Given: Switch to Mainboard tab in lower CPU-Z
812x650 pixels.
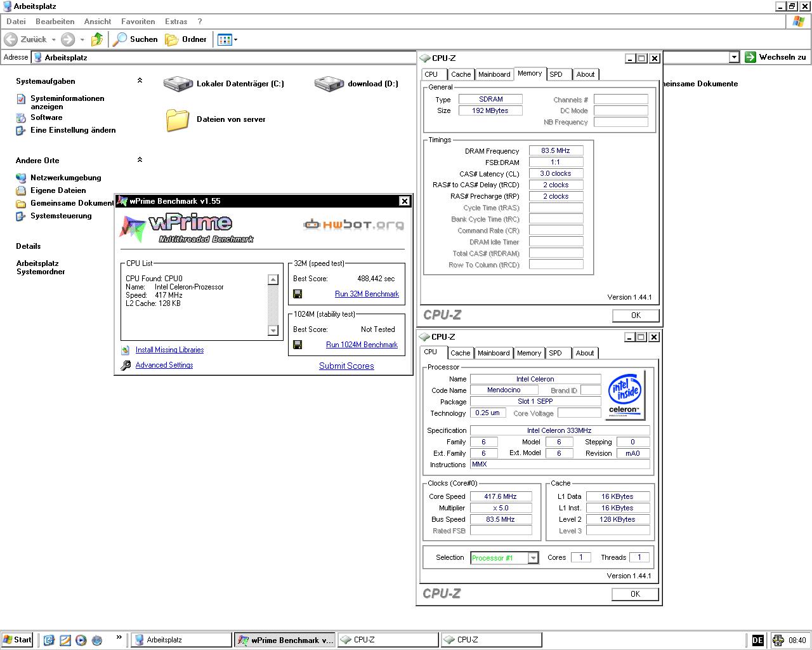Looking at the screenshot, I should (494, 353).
